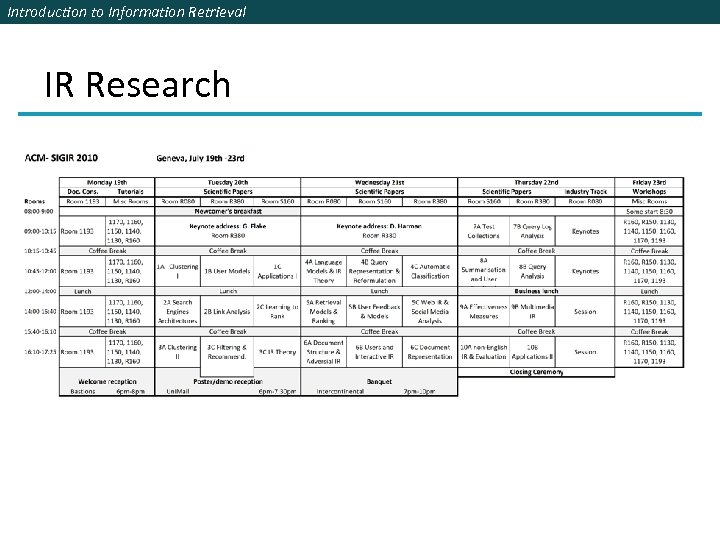720x540 pixels.
Task: Click '4B Query Representation & Reformulation' cell
Action: [x=374, y=271]
